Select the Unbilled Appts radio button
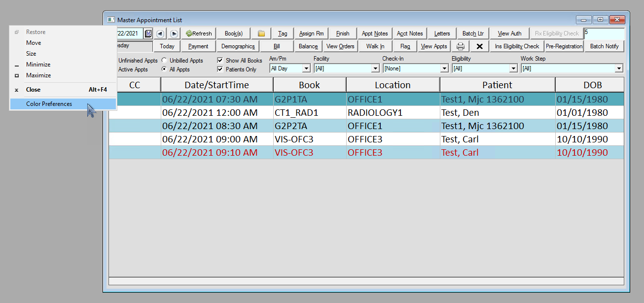644x303 pixels. click(164, 61)
